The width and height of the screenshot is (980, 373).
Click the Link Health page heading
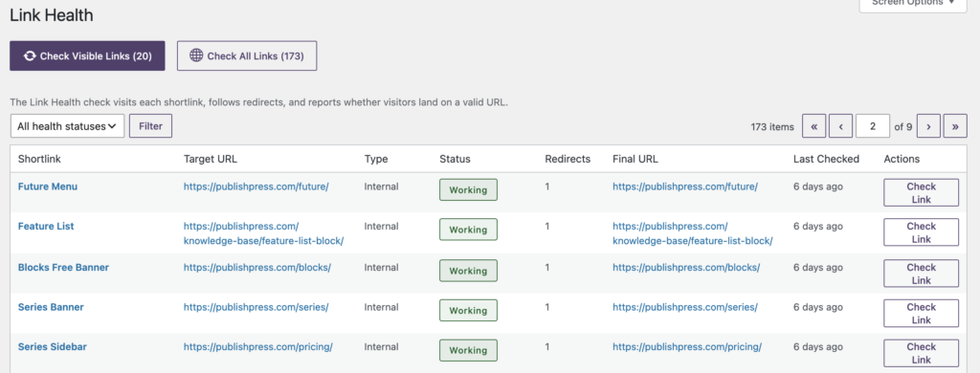[52, 15]
